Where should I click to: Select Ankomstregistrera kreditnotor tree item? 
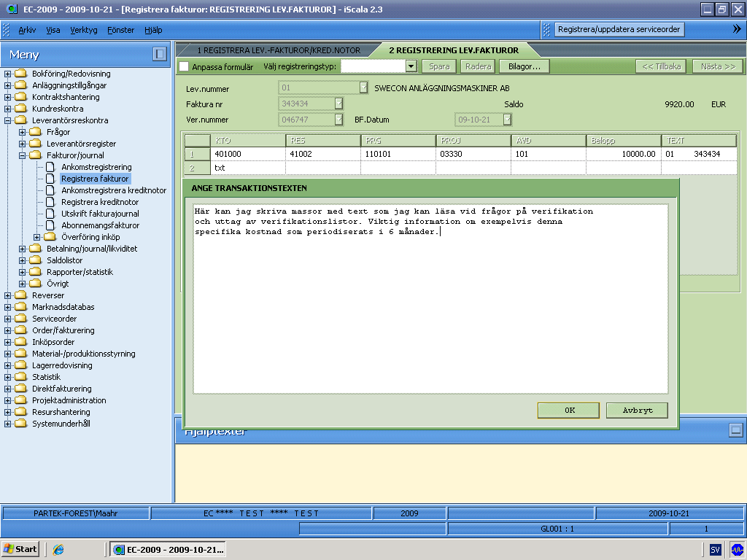click(114, 190)
